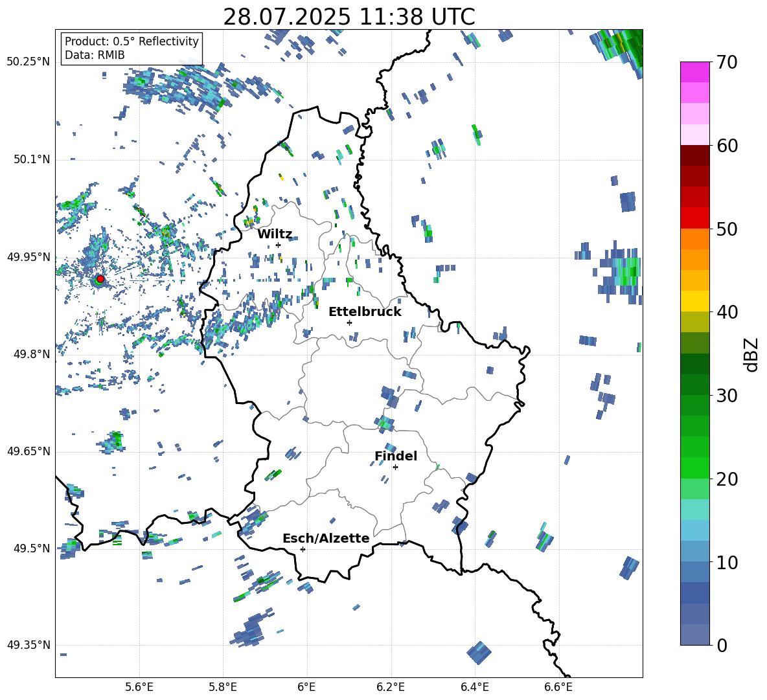767x700 pixels.
Task: Click the Product: 0.5° Reflectivity text
Action: pos(132,41)
